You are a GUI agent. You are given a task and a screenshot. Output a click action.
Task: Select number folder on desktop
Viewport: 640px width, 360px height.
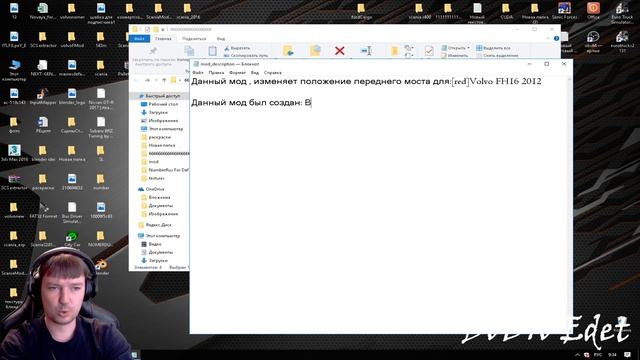click(x=101, y=182)
